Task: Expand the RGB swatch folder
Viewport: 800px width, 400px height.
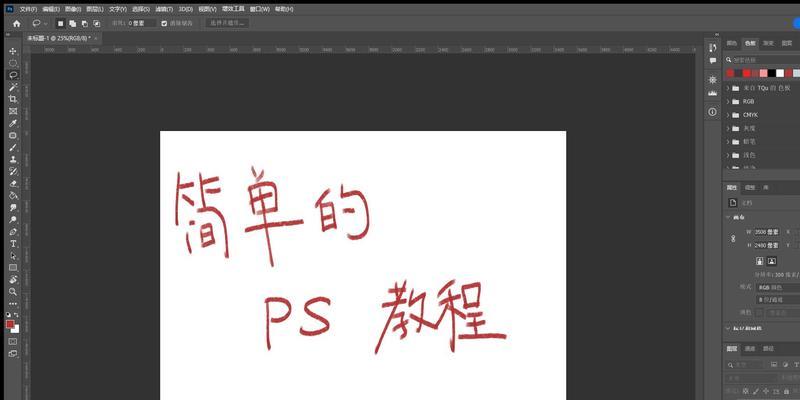Action: point(728,102)
